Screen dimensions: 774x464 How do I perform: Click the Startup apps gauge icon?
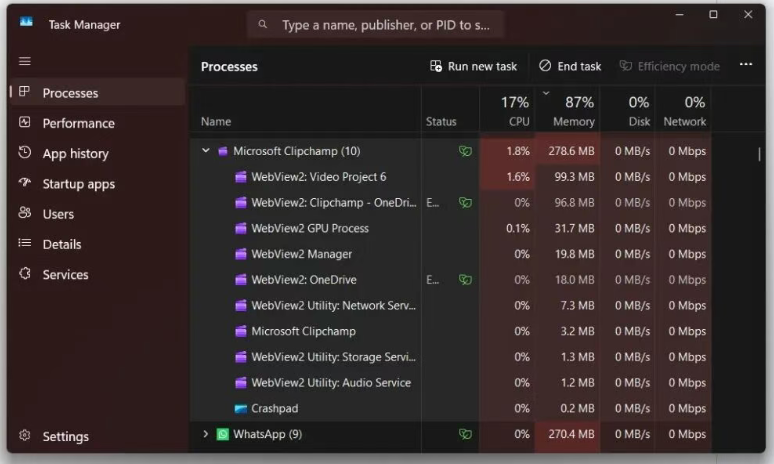(25, 183)
